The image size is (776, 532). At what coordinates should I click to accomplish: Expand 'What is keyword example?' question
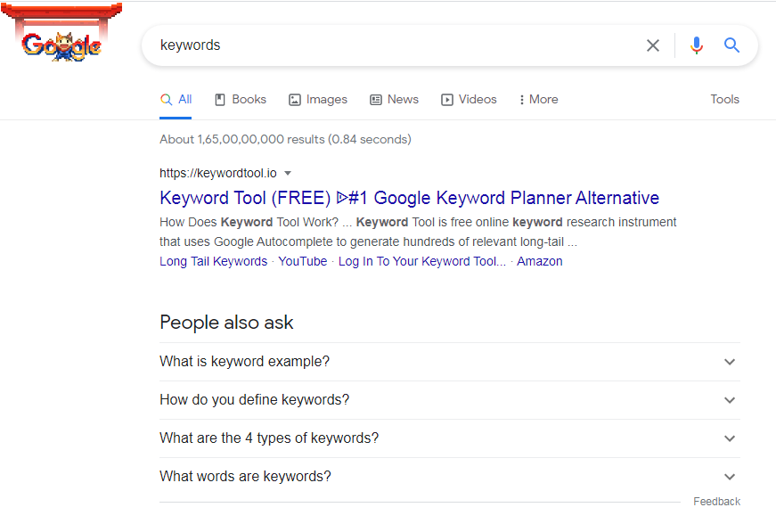click(x=730, y=362)
